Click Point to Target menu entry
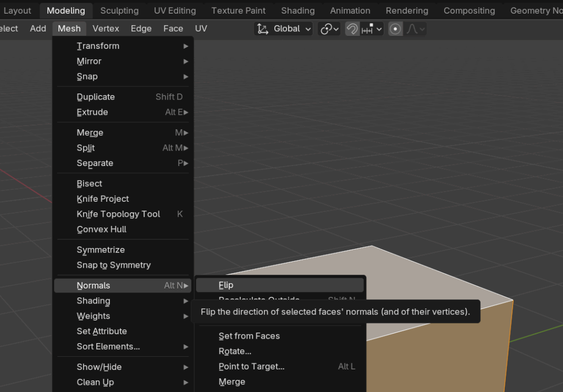 pyautogui.click(x=251, y=367)
